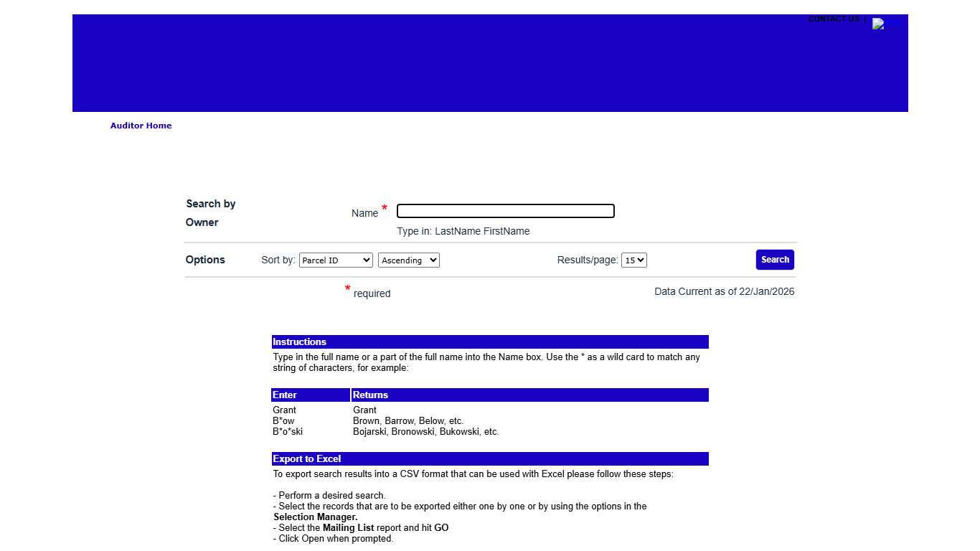Image resolution: width=980 pixels, height=551 pixels.
Task: Open the Parcel ID sort-by dropdown
Action: (x=336, y=260)
